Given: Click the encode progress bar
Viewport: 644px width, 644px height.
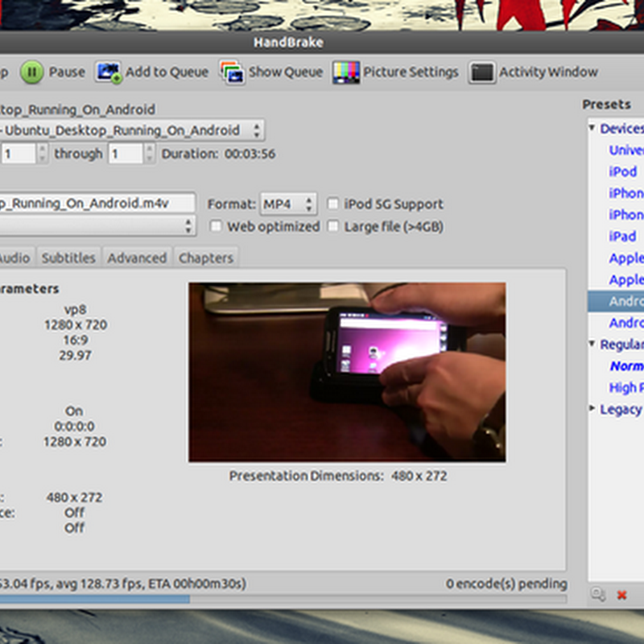Looking at the screenshot, I should 283,599.
